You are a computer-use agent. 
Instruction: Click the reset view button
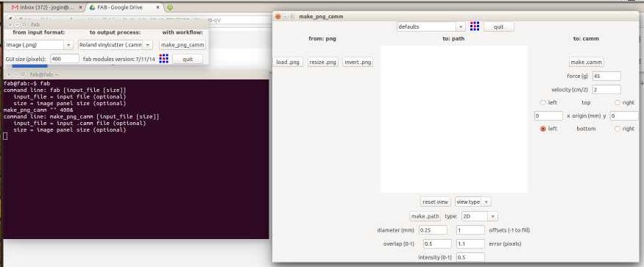[436, 202]
